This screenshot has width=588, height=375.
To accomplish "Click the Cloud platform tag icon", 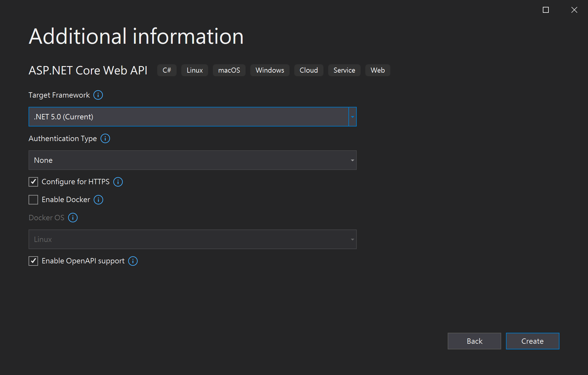I will click(x=309, y=70).
